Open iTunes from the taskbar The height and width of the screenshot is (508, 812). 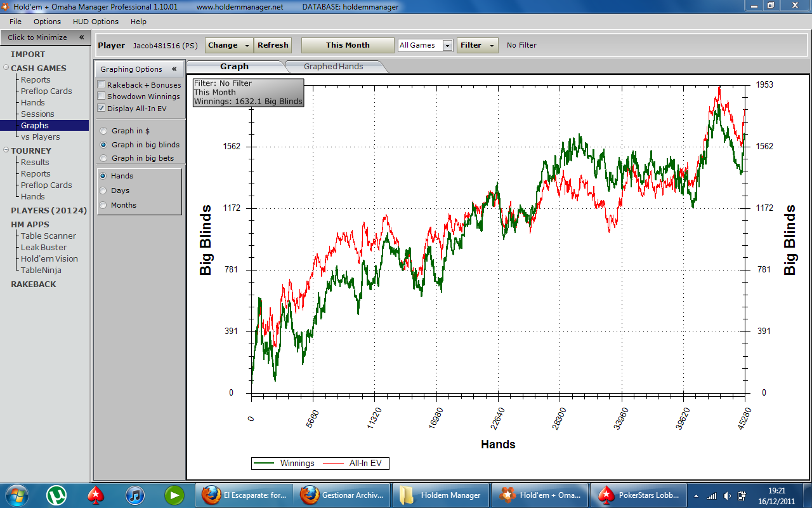(135, 495)
